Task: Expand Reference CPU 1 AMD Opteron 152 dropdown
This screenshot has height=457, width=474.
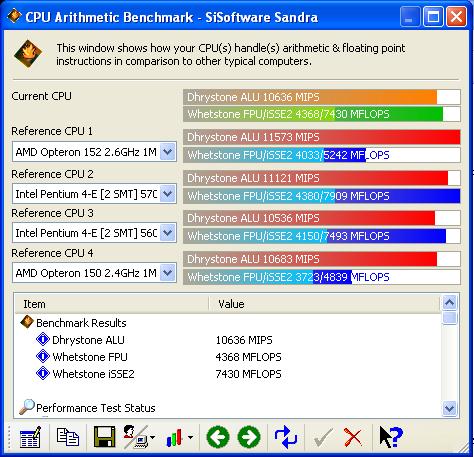Action: pos(167,152)
